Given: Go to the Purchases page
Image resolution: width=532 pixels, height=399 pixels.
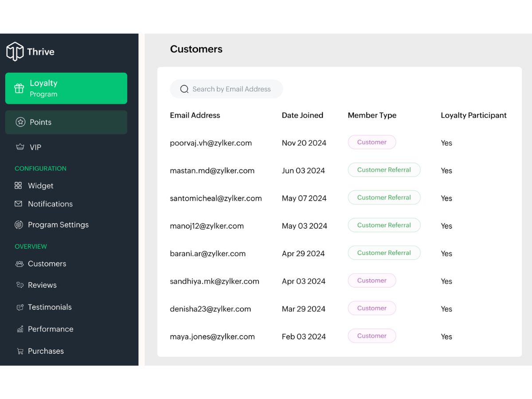Looking at the screenshot, I should point(46,351).
